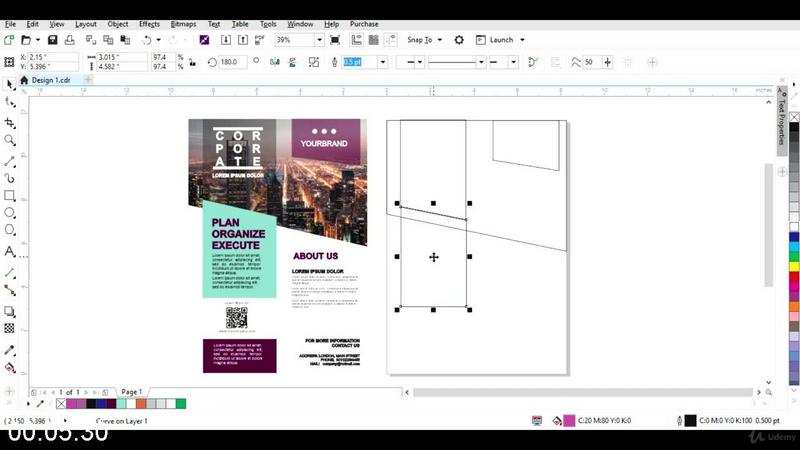Click the Export icon
This screenshot has height=450, width=800.
pyautogui.click(x=243, y=40)
